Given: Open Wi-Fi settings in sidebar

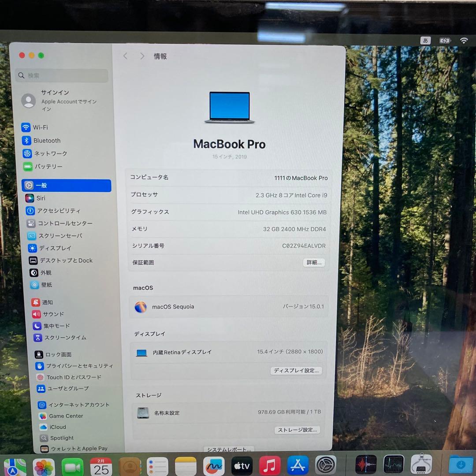Looking at the screenshot, I should click(x=35, y=127).
